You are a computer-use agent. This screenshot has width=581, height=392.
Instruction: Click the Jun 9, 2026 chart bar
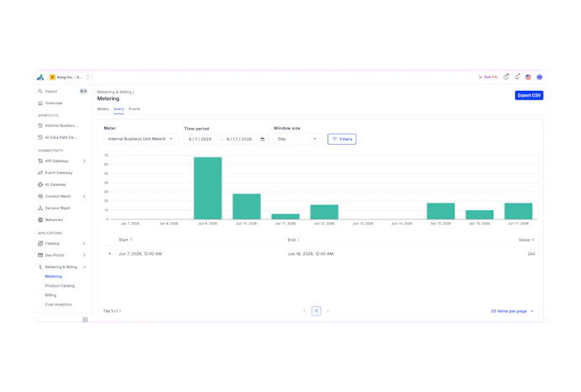point(208,188)
